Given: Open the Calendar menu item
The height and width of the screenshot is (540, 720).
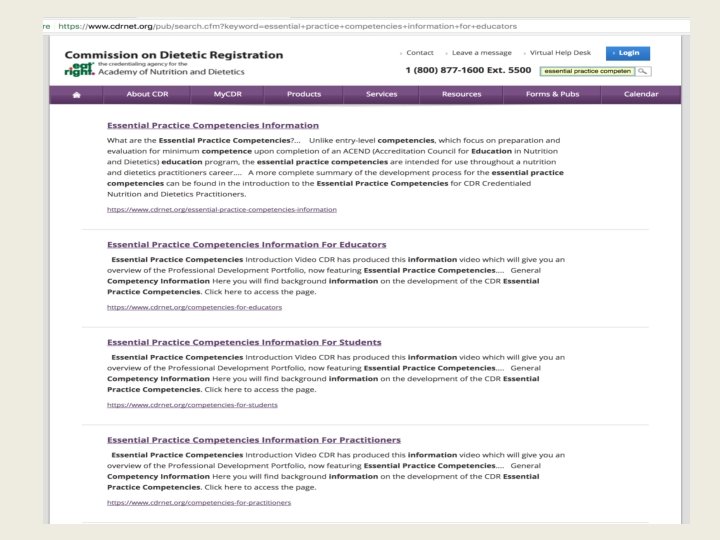Looking at the screenshot, I should 641,94.
